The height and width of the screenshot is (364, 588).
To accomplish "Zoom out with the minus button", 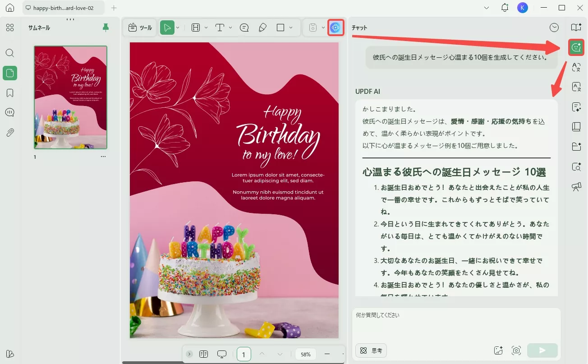I will 327,354.
